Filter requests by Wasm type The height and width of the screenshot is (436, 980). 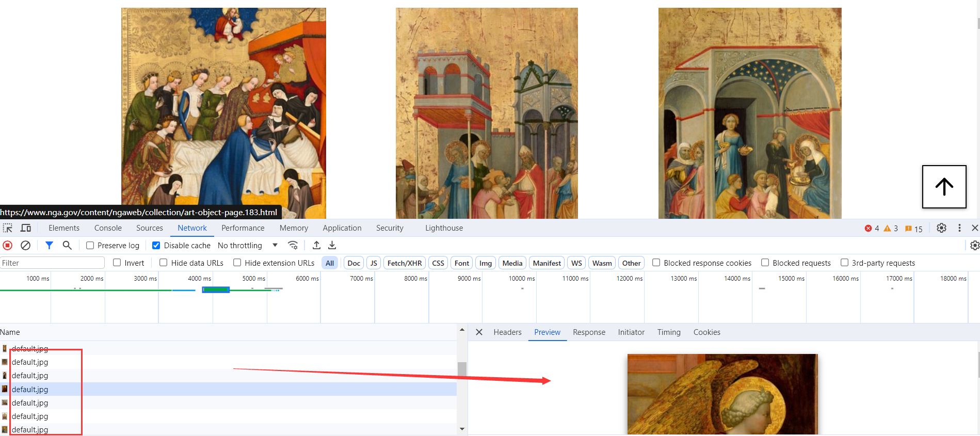tap(602, 263)
